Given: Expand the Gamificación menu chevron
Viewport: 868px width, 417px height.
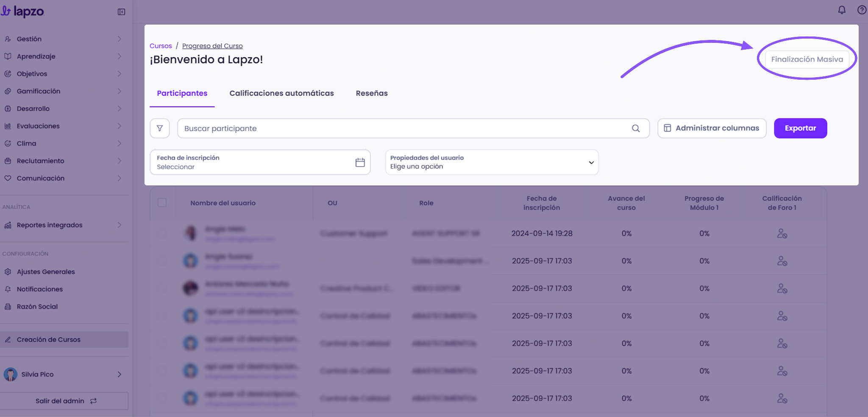Looking at the screenshot, I should click(120, 91).
